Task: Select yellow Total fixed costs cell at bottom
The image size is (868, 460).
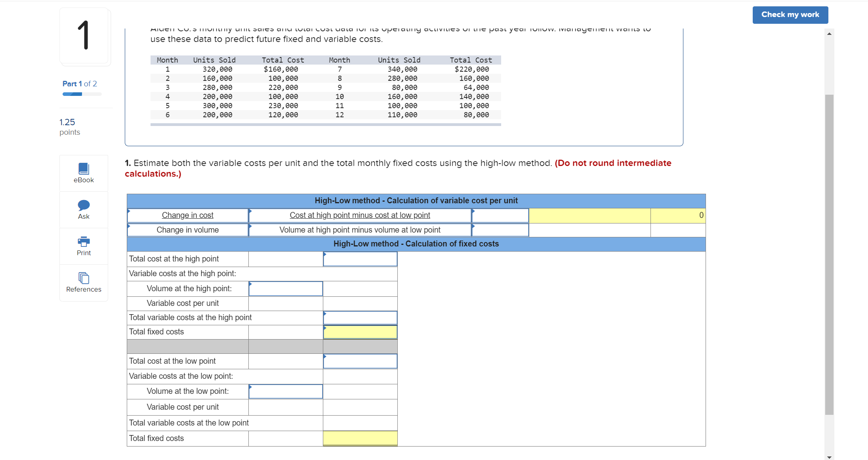Action: (360, 438)
